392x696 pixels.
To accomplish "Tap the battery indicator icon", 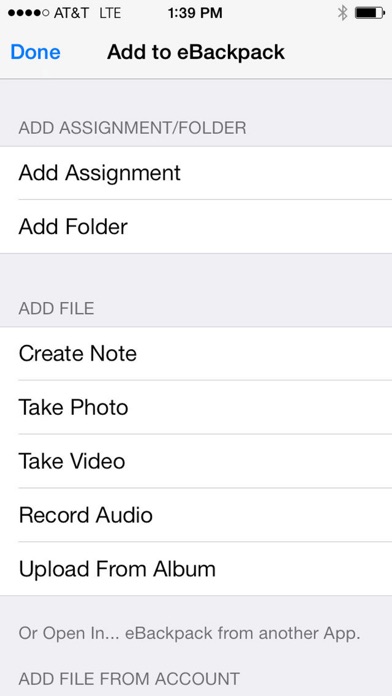I will [x=370, y=13].
